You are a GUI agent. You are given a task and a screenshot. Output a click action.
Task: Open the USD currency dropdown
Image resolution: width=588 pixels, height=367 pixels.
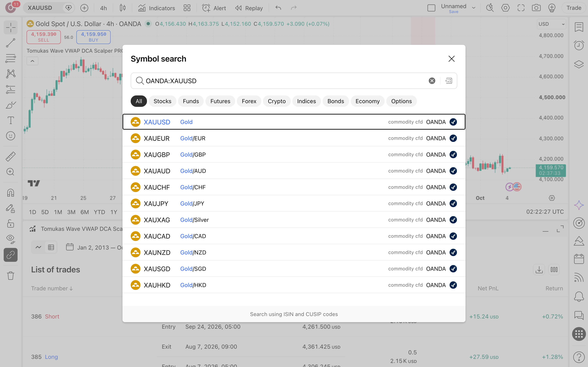(551, 24)
